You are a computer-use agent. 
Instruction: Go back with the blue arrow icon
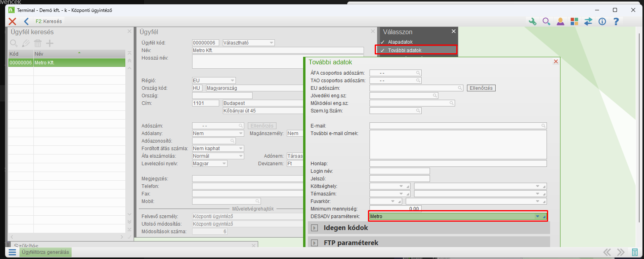26,21
